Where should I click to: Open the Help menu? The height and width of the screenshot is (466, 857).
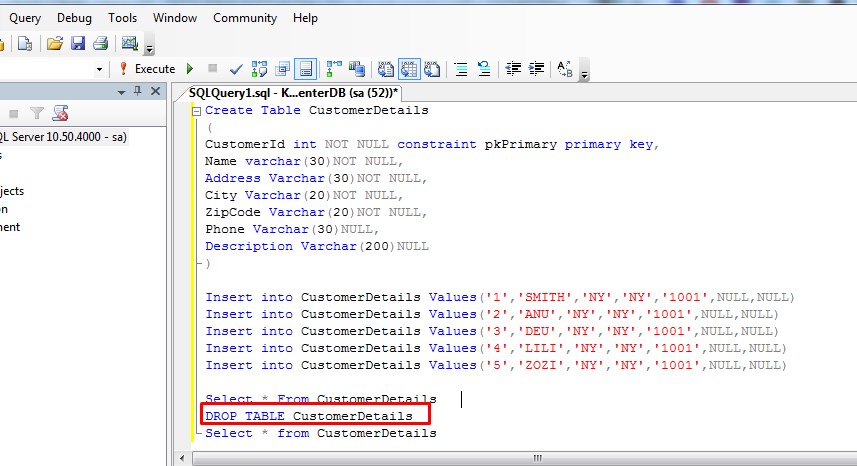(305, 18)
